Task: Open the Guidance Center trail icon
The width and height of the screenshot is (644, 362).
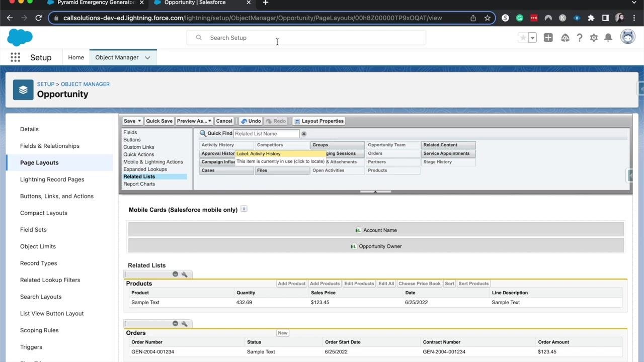Action: 565,38
